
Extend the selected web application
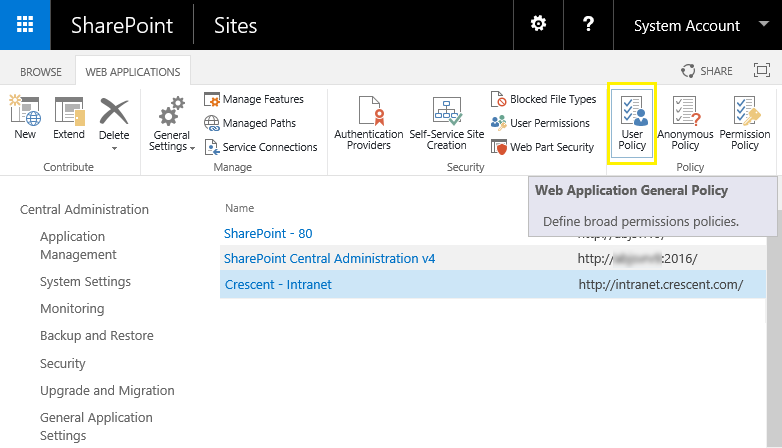pos(69,117)
